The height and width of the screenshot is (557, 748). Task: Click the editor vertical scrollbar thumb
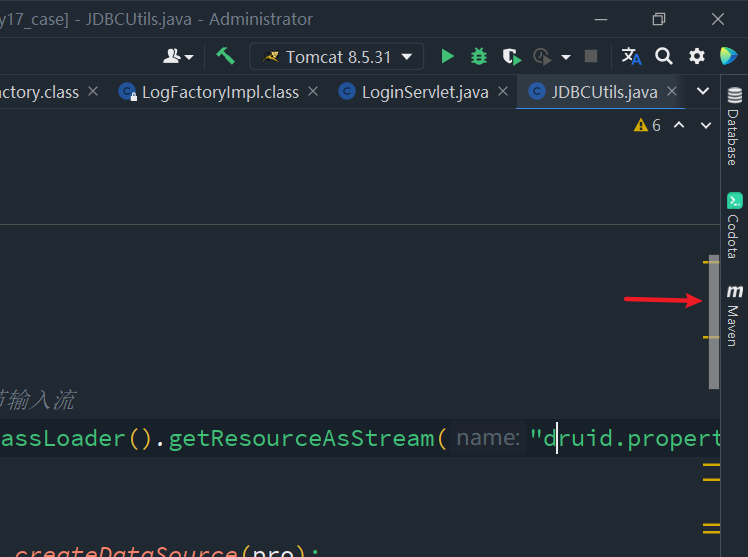[x=714, y=322]
